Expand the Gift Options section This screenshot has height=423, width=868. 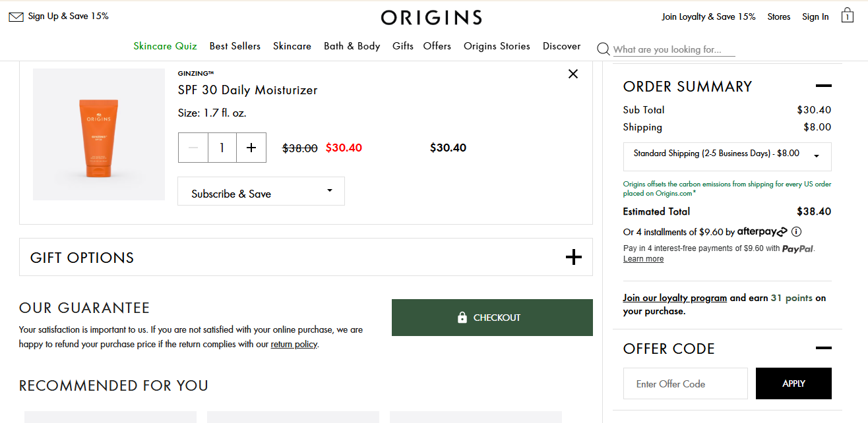pos(573,257)
